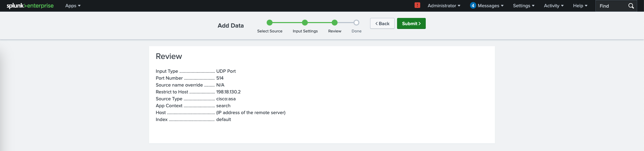
Task: Click the Input Settings step label
Action: [x=305, y=31]
